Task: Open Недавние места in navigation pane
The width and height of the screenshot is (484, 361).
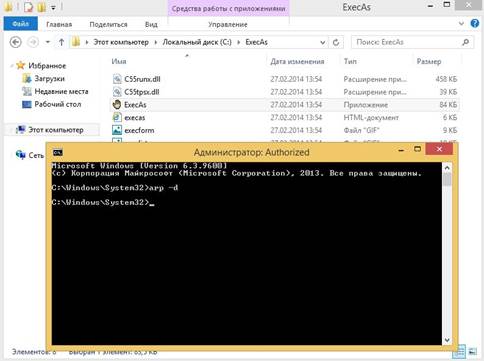Action: pos(61,91)
